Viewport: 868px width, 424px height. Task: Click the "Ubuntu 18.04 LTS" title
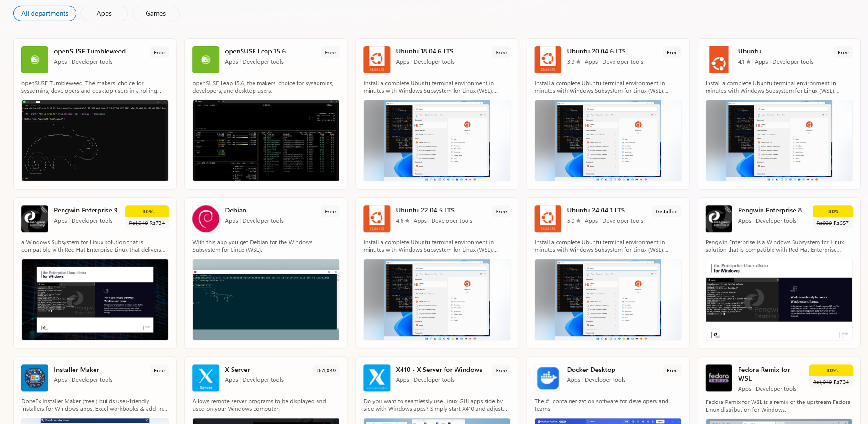pyautogui.click(x=424, y=52)
